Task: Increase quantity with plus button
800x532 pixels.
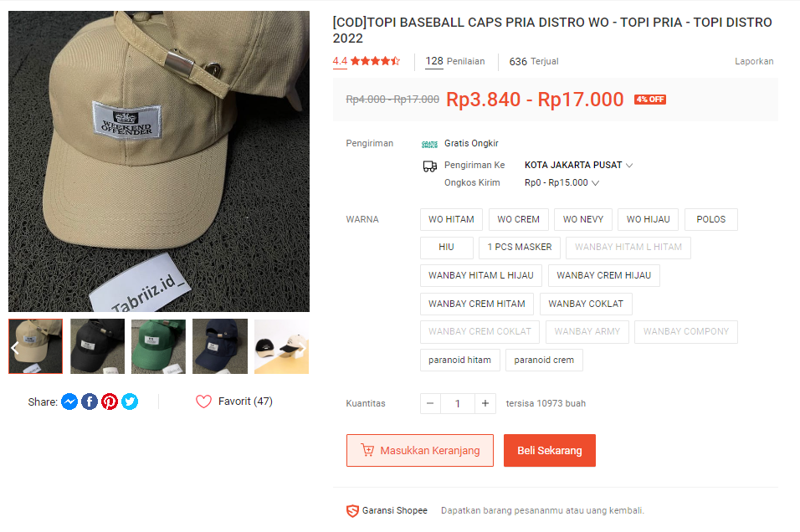Action: click(485, 403)
